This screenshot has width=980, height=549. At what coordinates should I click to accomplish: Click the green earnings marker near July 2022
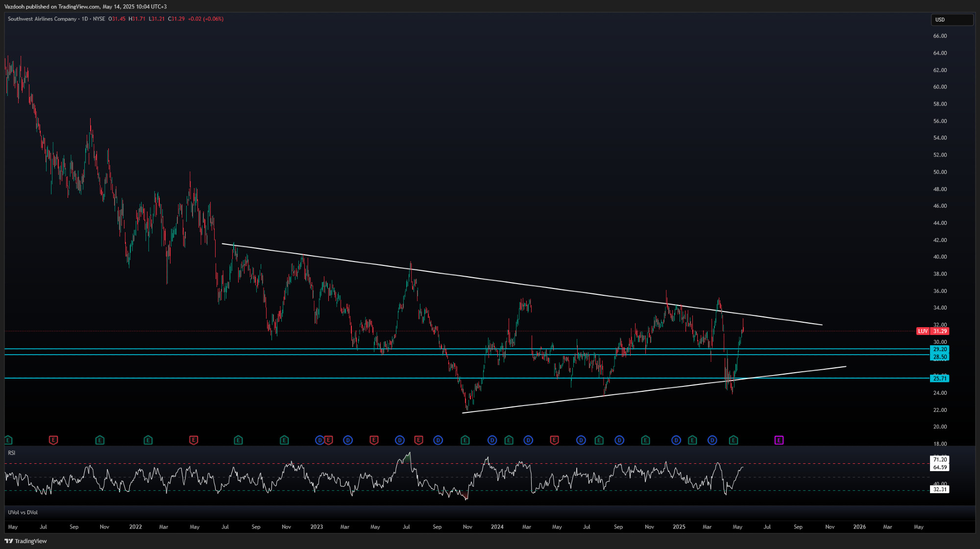tap(238, 440)
